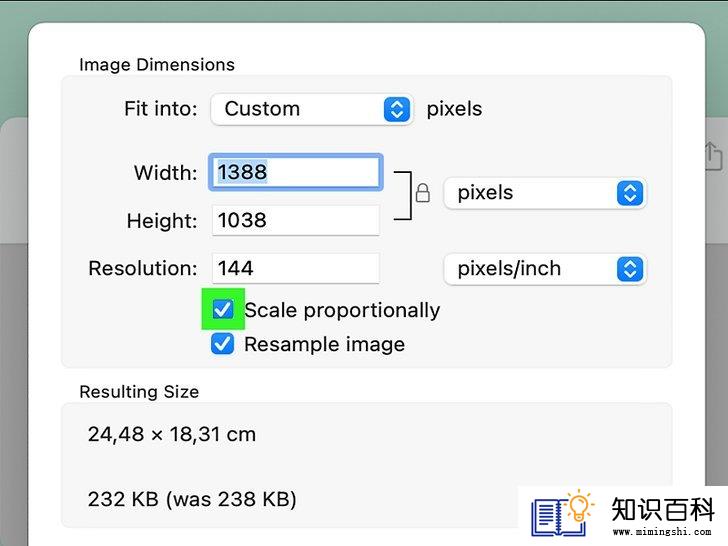The width and height of the screenshot is (728, 546).
Task: Click the Share icon behind the dialog
Action: pos(712,155)
